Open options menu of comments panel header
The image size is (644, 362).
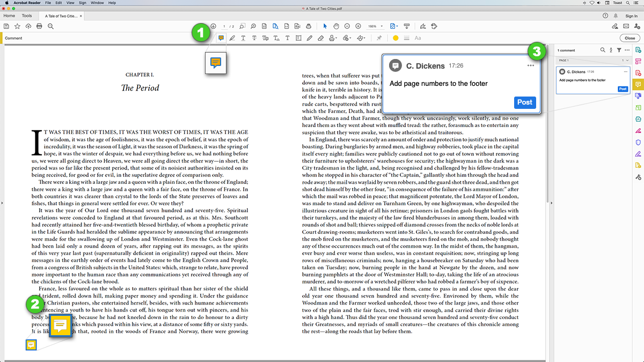pyautogui.click(x=627, y=50)
